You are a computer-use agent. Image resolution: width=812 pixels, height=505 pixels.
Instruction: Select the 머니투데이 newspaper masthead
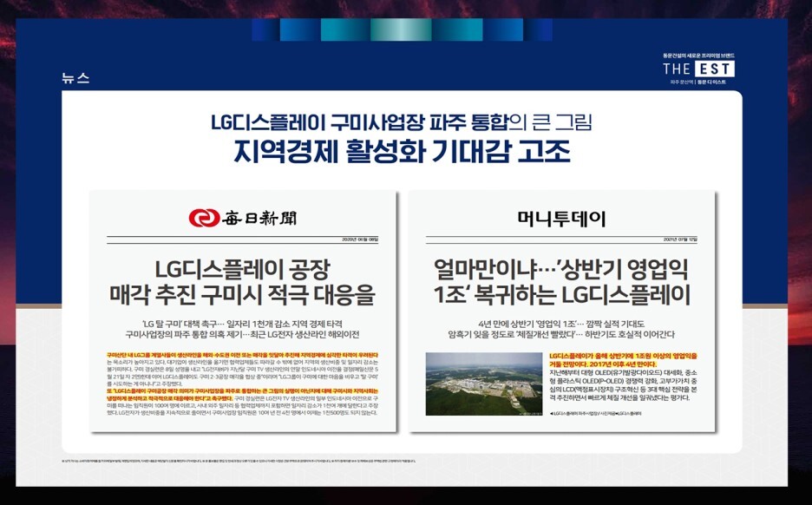point(561,219)
